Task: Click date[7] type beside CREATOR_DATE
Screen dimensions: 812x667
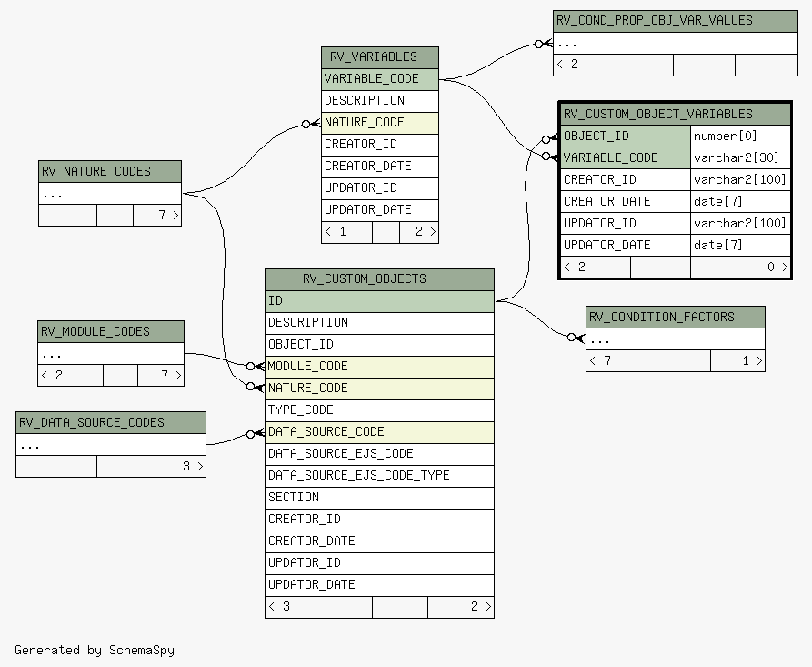Action: 740,202
